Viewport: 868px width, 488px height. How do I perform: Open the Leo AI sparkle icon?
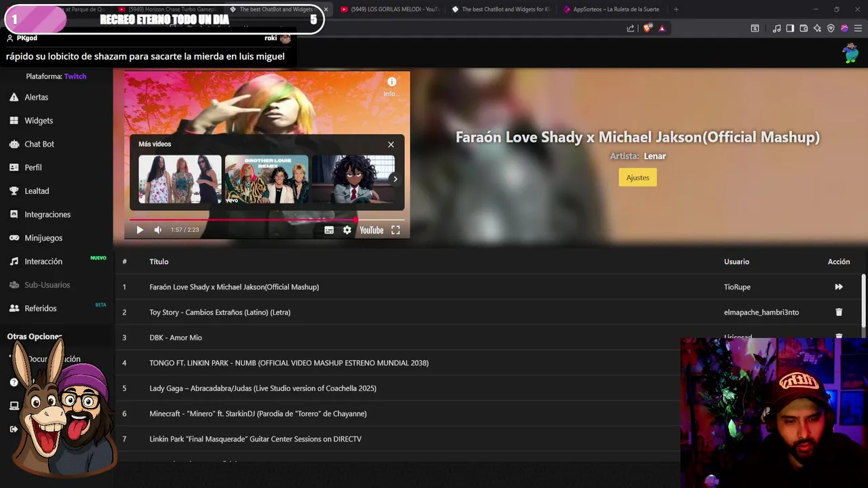[817, 28]
